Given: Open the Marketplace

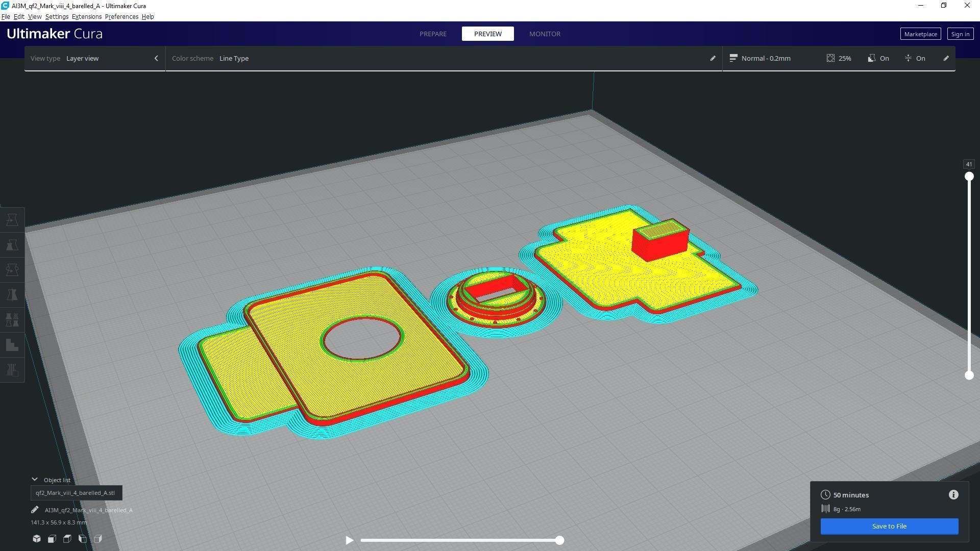Looking at the screenshot, I should click(x=920, y=34).
